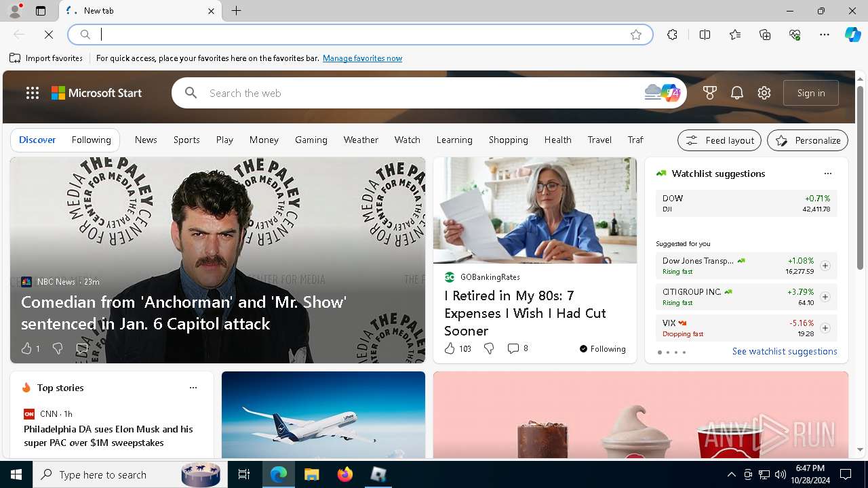Open the DOW index row
Viewport: 868px width, 488px height.
747,203
